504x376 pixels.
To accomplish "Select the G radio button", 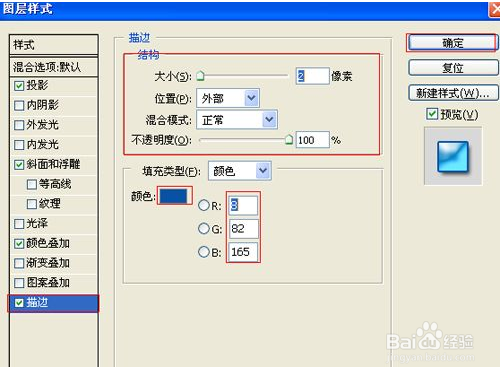I will [204, 229].
